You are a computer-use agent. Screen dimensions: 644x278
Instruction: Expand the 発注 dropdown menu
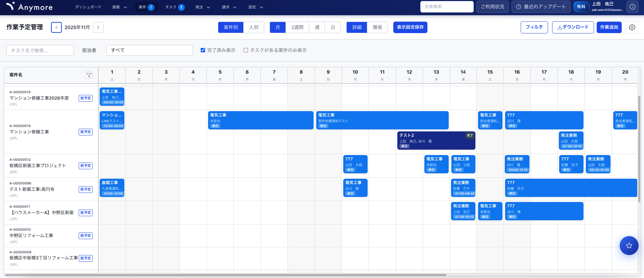pos(203,7)
